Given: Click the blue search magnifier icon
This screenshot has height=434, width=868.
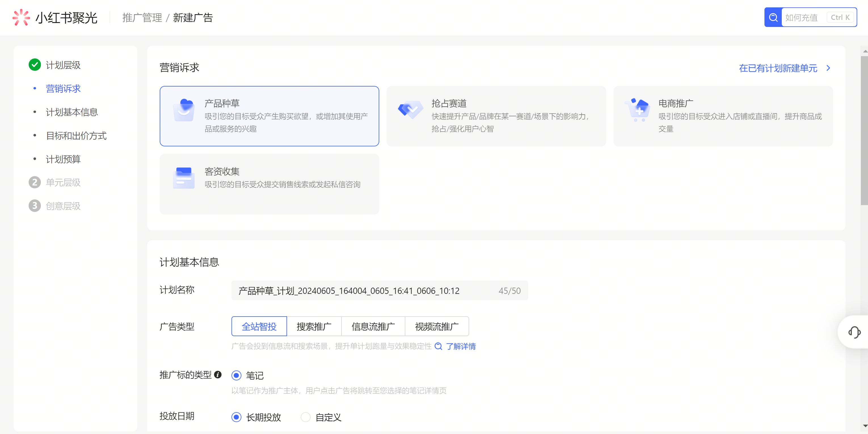Looking at the screenshot, I should [x=773, y=17].
